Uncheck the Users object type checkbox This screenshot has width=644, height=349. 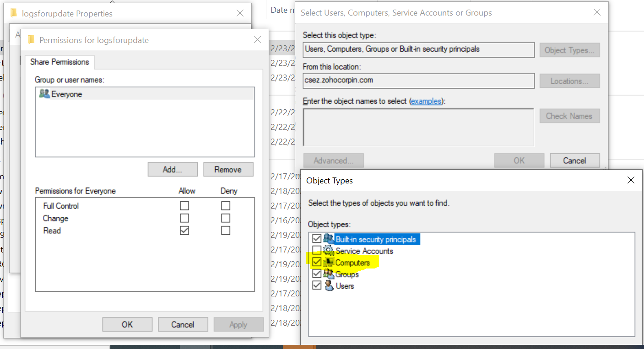tap(317, 286)
